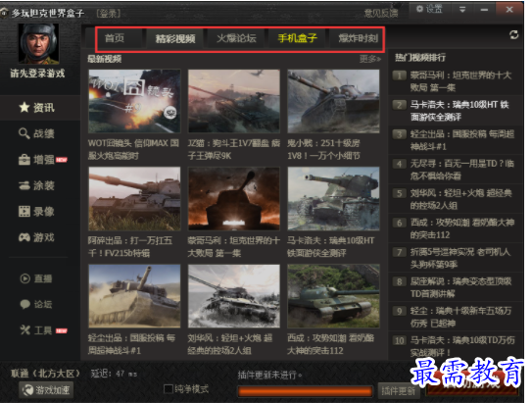Click caption WOT囧镜头 信仰MAX

point(133,149)
